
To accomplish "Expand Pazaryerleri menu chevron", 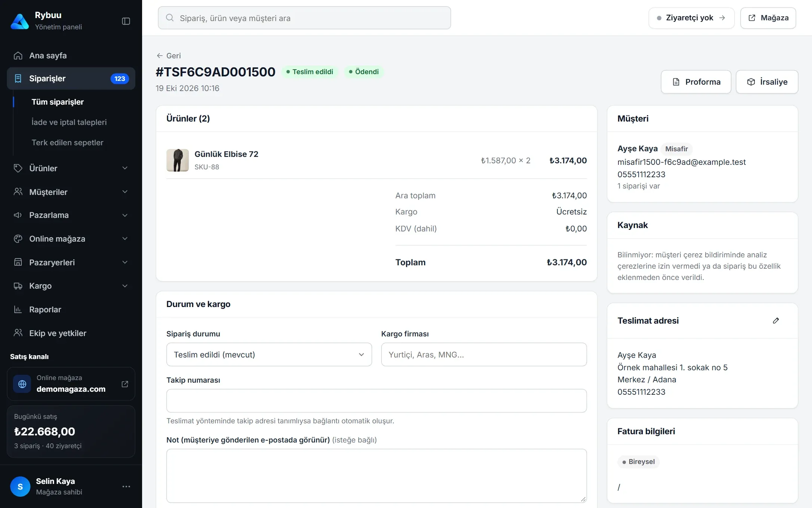I will (125, 262).
